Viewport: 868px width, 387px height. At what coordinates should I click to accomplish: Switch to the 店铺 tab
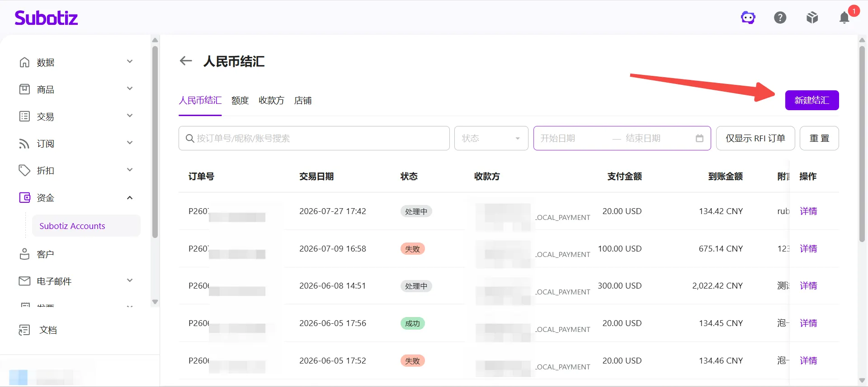(303, 100)
